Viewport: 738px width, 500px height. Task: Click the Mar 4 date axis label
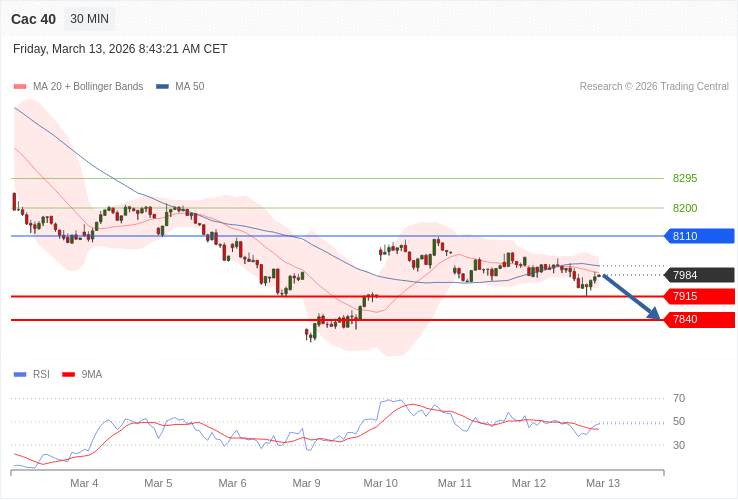[84, 483]
